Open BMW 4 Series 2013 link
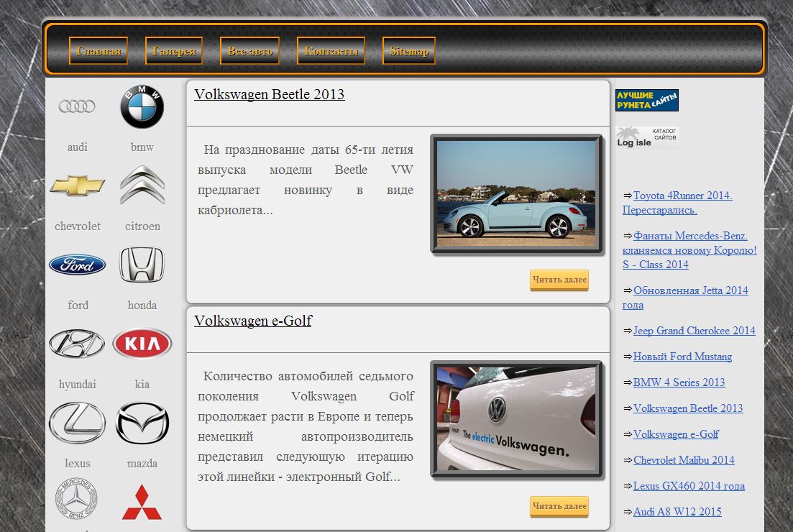793x532 pixels. [x=679, y=382]
